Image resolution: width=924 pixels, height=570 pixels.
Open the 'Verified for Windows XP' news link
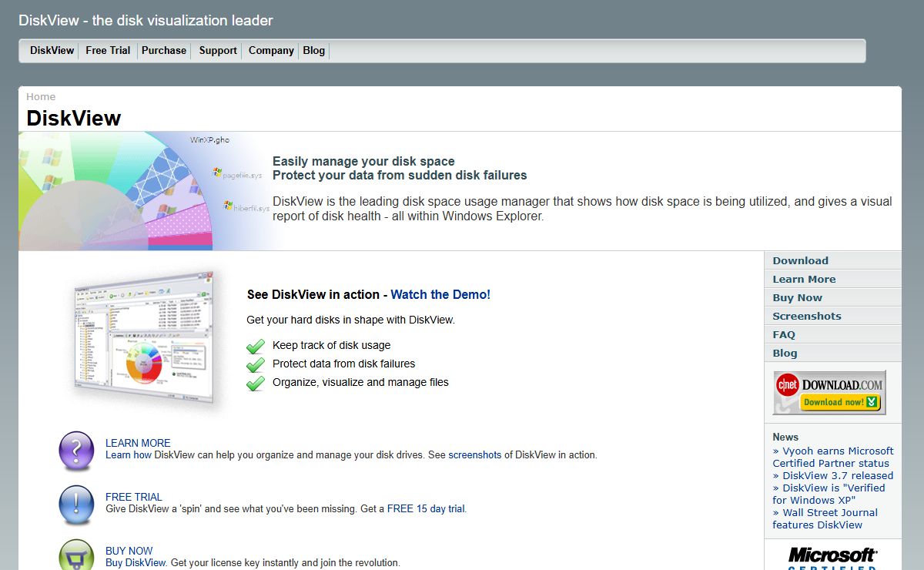pos(829,494)
